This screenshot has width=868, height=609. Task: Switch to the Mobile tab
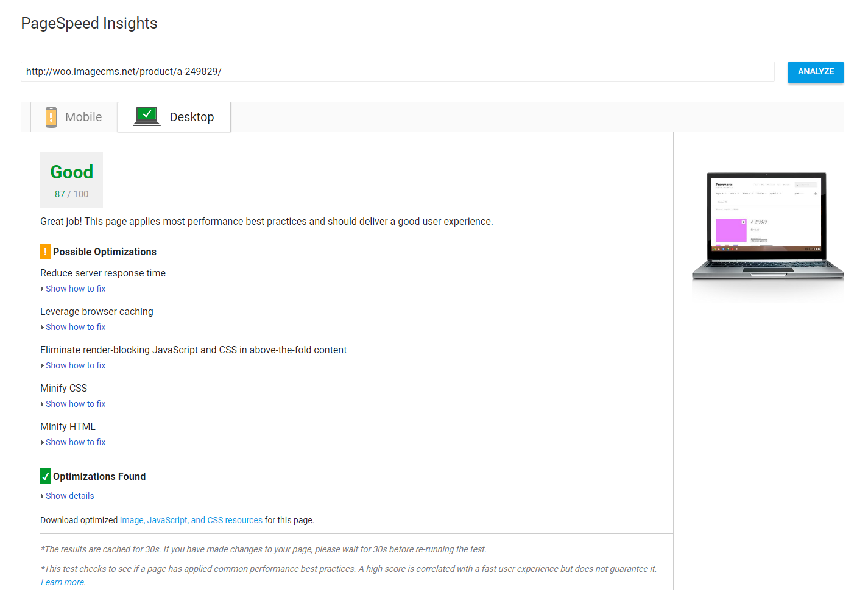click(x=74, y=117)
